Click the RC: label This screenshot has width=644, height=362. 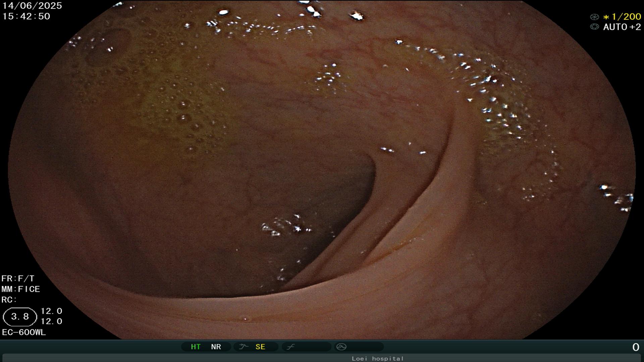(x=9, y=300)
